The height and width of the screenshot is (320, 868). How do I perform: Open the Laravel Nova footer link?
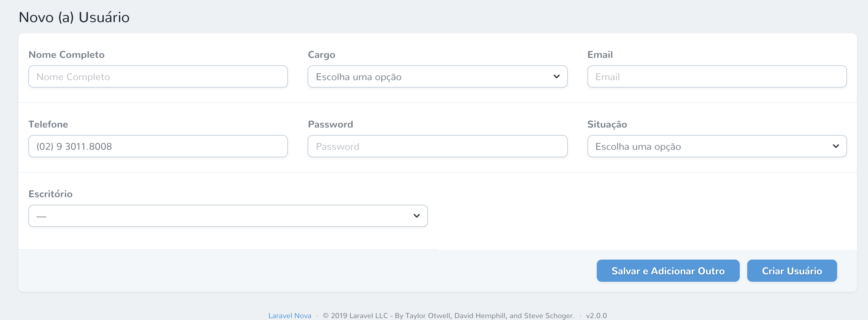[x=289, y=315]
